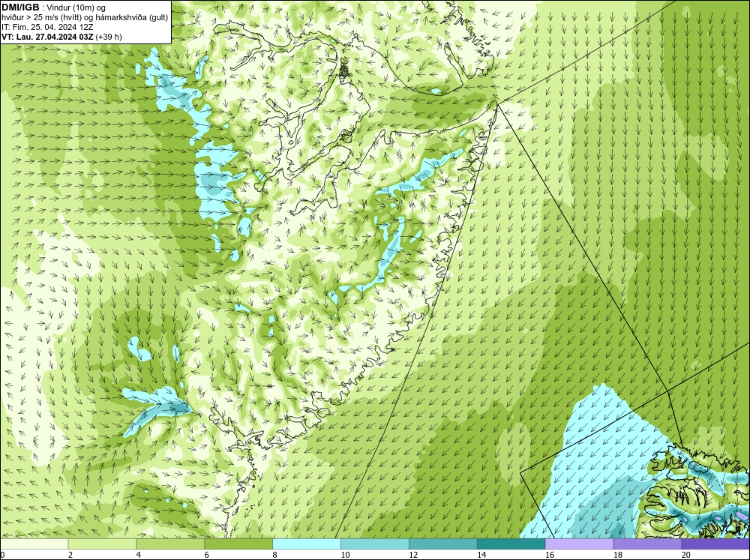Click the legend scale label 20
The width and height of the screenshot is (750, 560).
coord(686,555)
